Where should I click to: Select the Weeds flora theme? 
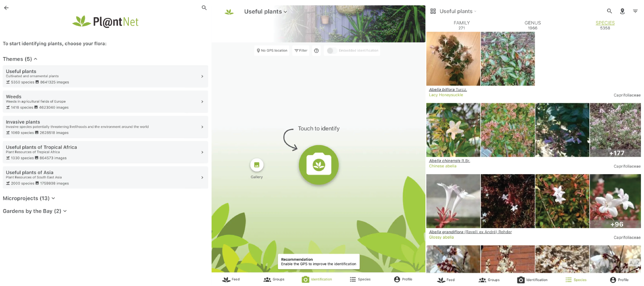(105, 102)
